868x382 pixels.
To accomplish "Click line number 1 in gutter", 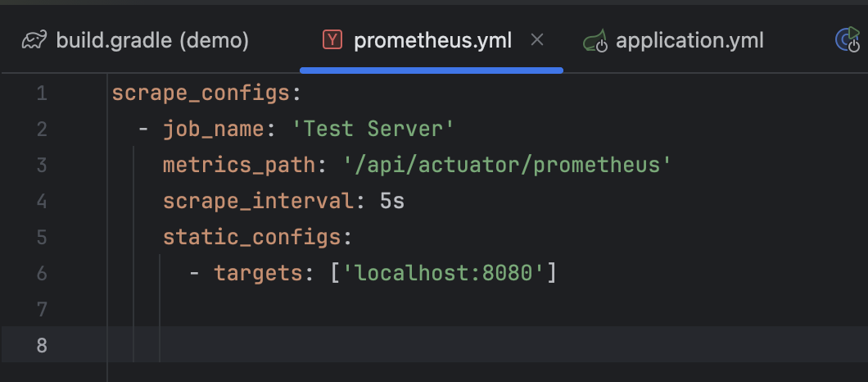I will (42, 93).
